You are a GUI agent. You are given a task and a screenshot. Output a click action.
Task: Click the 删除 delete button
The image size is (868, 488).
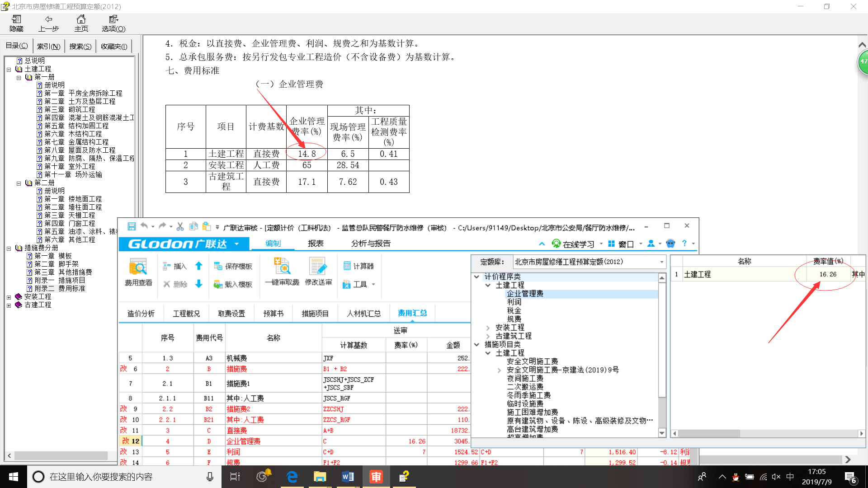[175, 284]
